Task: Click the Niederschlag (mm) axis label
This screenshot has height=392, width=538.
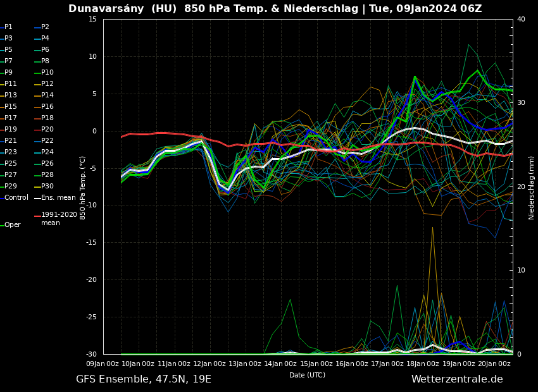Action: (532, 187)
